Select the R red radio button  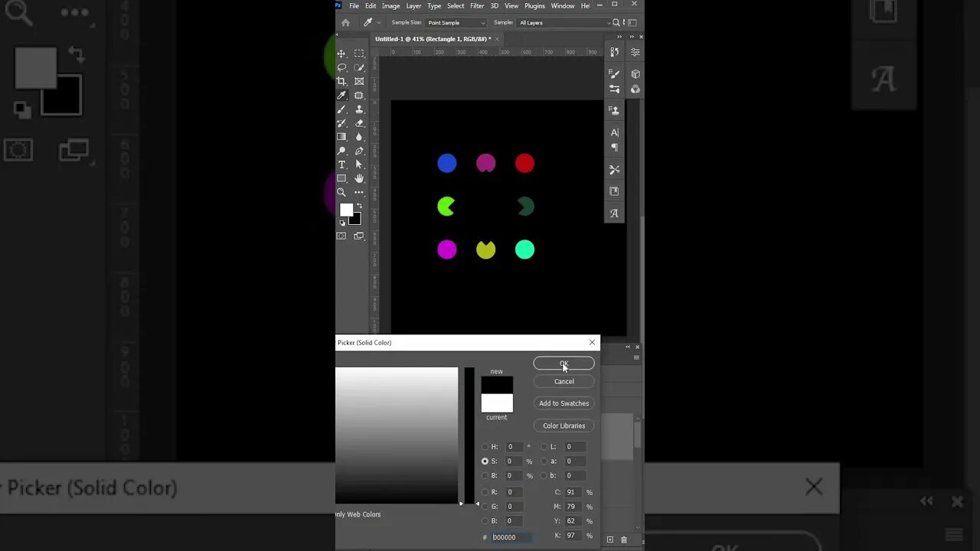coord(485,492)
